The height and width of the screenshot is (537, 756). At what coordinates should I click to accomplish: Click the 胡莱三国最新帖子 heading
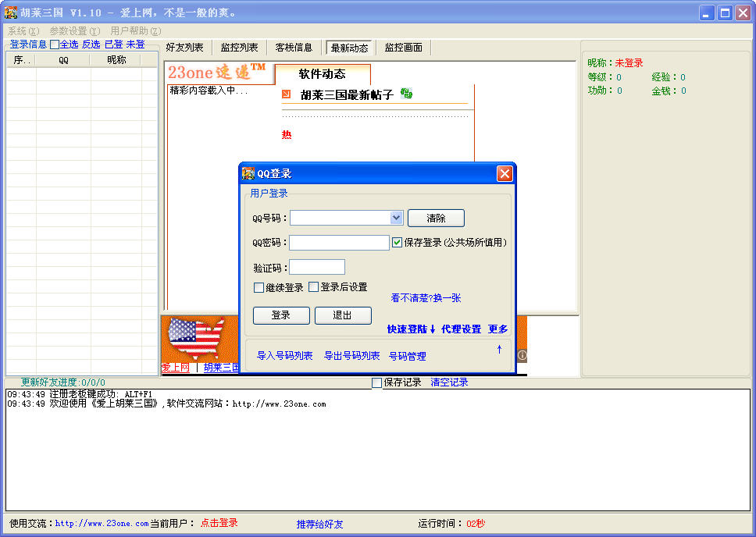point(347,95)
